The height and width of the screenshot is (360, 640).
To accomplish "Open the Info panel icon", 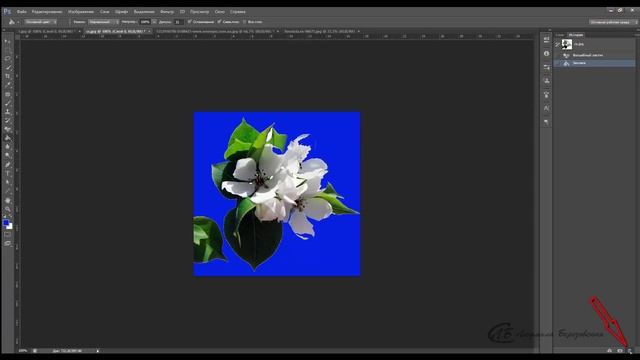I will 546,53.
